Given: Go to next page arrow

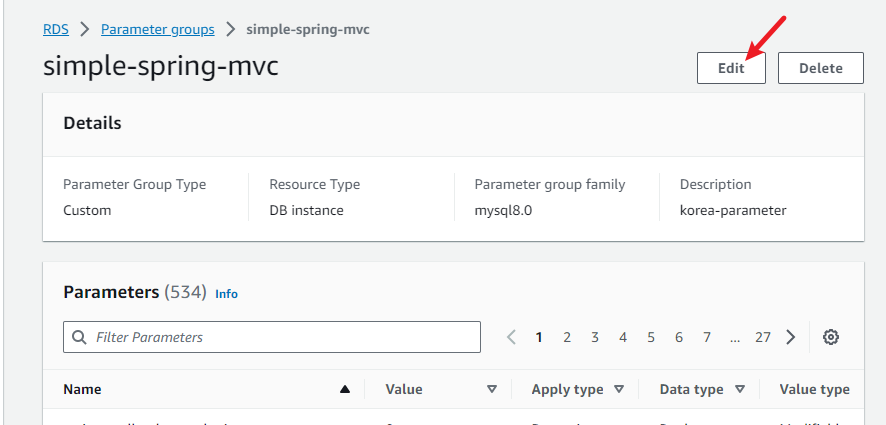Looking at the screenshot, I should tap(791, 337).
